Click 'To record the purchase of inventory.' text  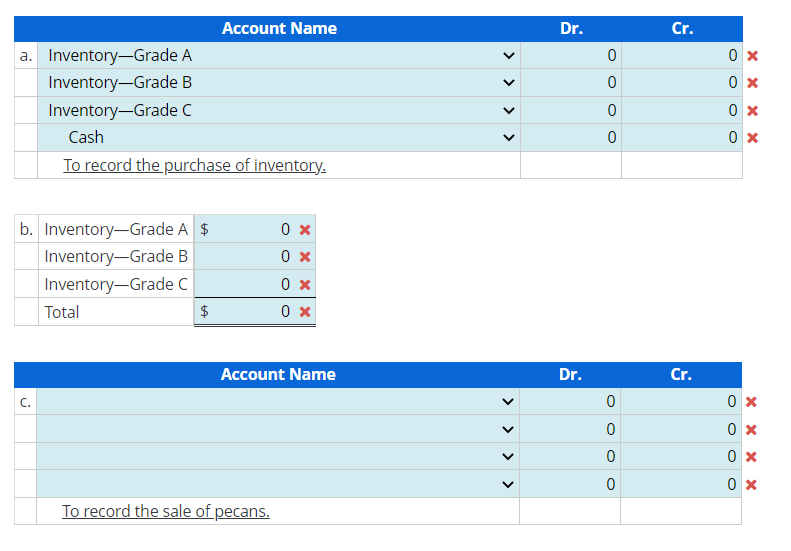coord(195,165)
